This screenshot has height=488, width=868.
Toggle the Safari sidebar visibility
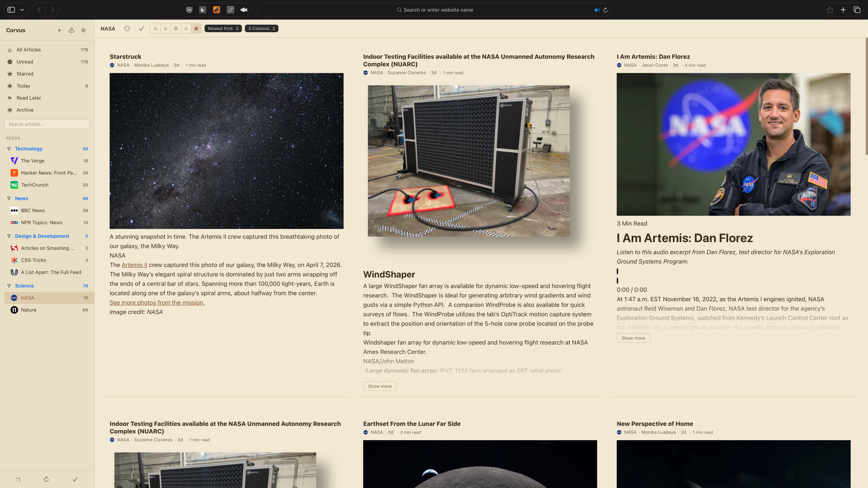[11, 10]
